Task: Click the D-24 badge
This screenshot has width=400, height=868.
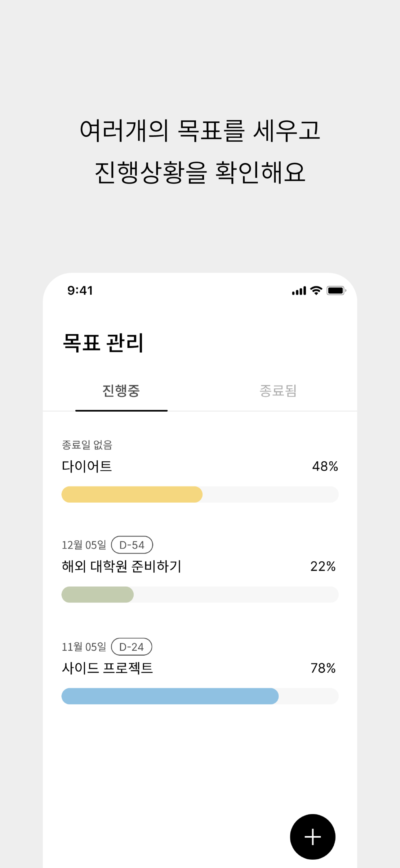Action: pos(132,647)
